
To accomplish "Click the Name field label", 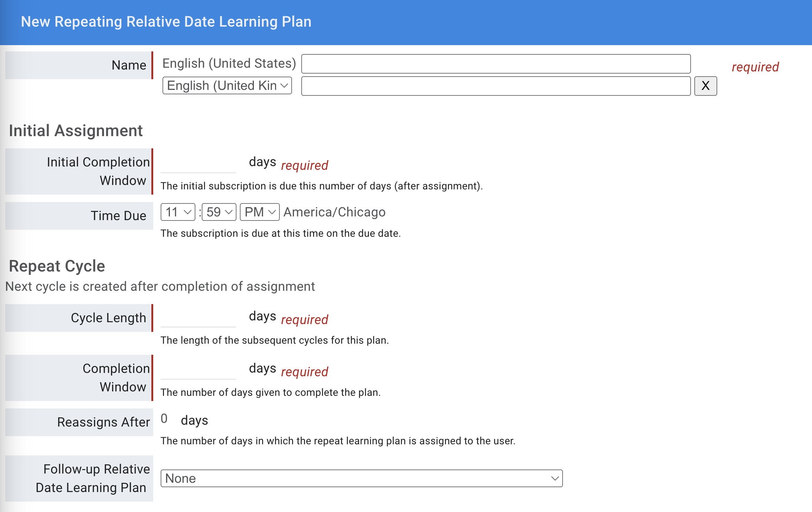I will [129, 65].
